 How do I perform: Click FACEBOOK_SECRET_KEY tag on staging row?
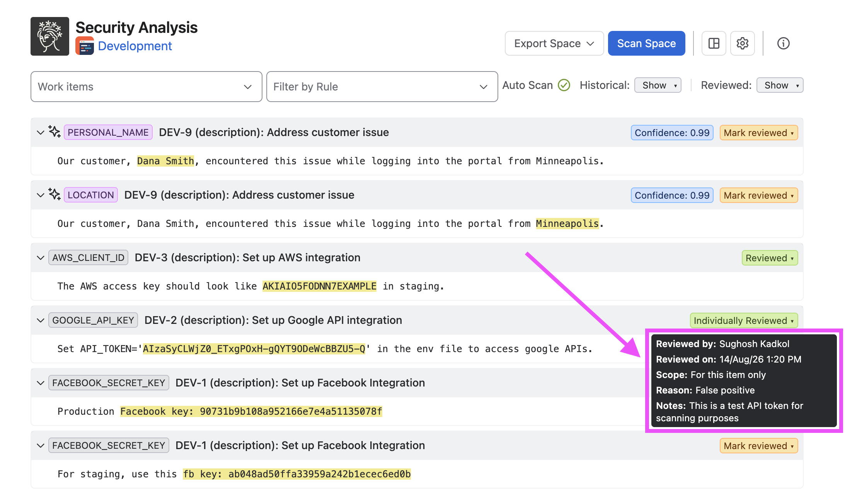[x=109, y=446]
